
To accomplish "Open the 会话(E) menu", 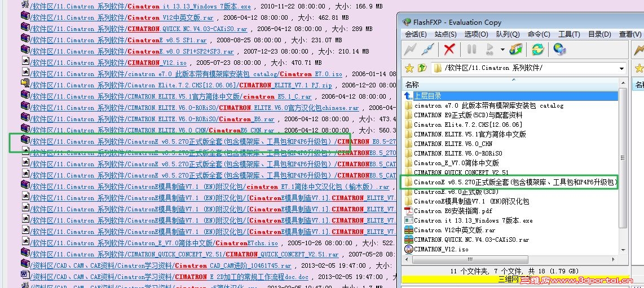I will point(416,34).
